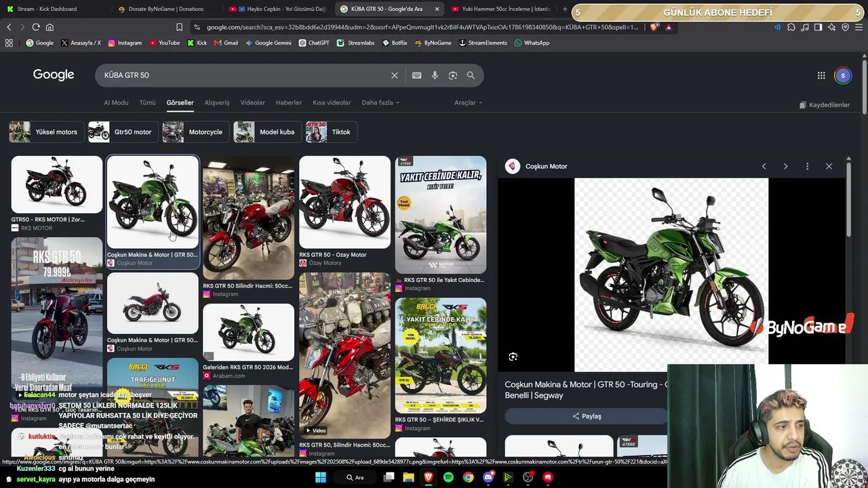Viewport: 868px width, 488px height.
Task: Open the GTR50 - RKS MOTOR thumbnail
Action: 57,184
